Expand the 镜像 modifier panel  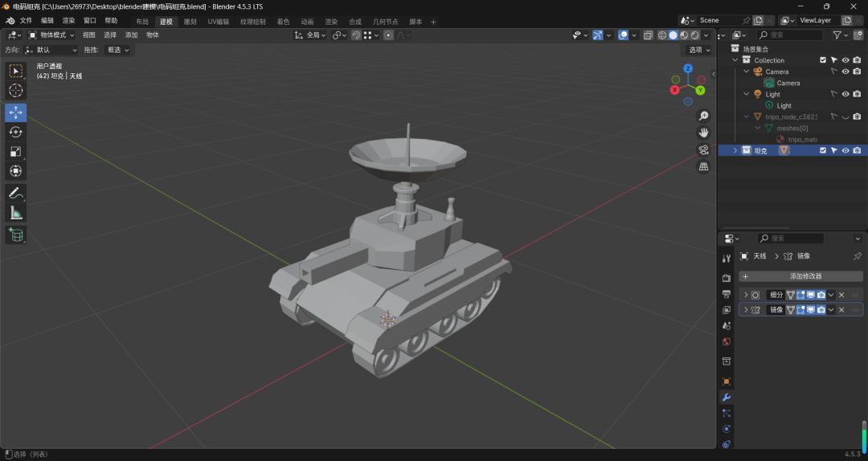(746, 310)
